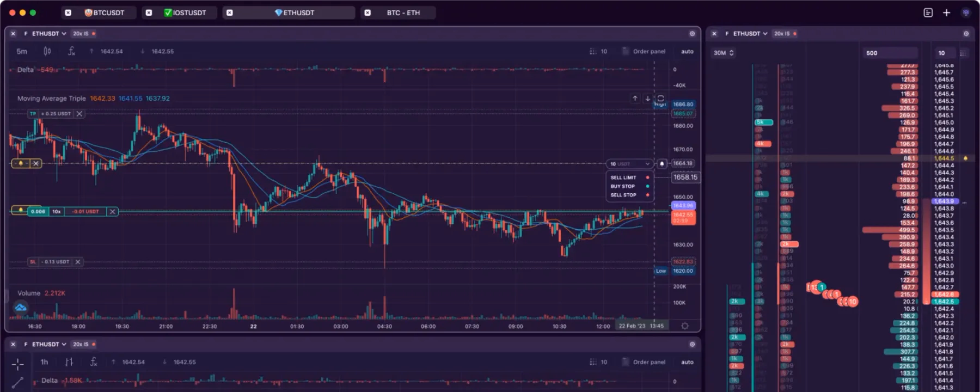Choose BUY STOP order type

(x=630, y=186)
